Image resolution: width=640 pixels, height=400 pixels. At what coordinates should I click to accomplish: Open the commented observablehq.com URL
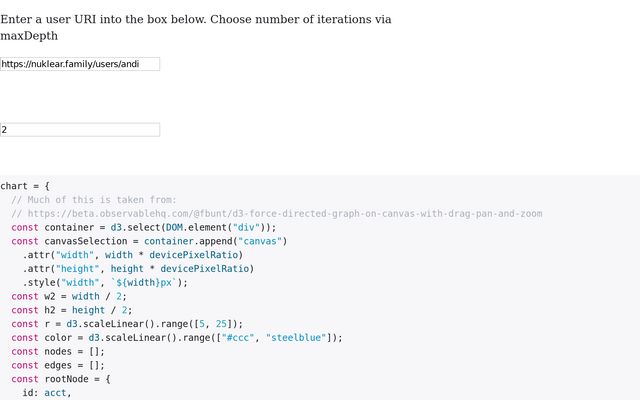tap(285, 214)
